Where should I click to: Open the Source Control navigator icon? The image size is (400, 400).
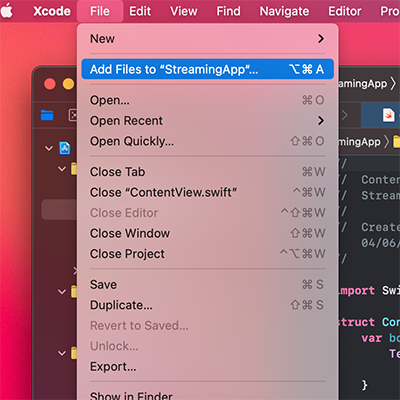point(73,115)
